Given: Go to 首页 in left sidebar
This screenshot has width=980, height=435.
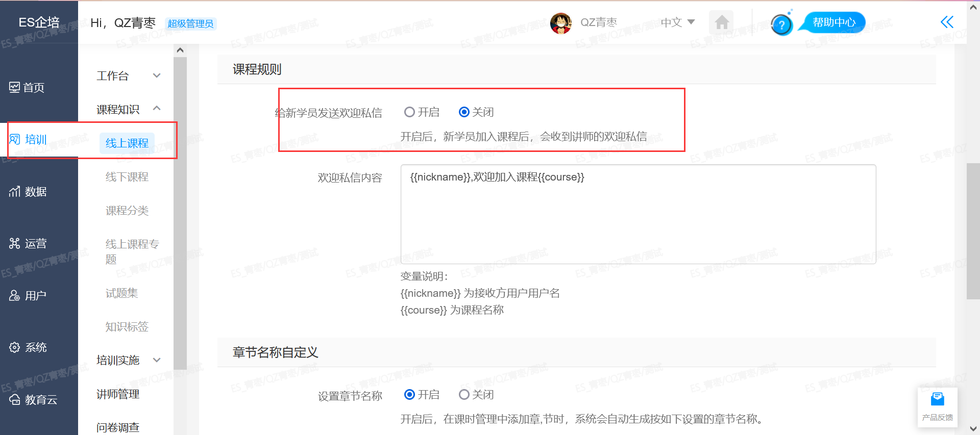Looking at the screenshot, I should click(x=27, y=88).
